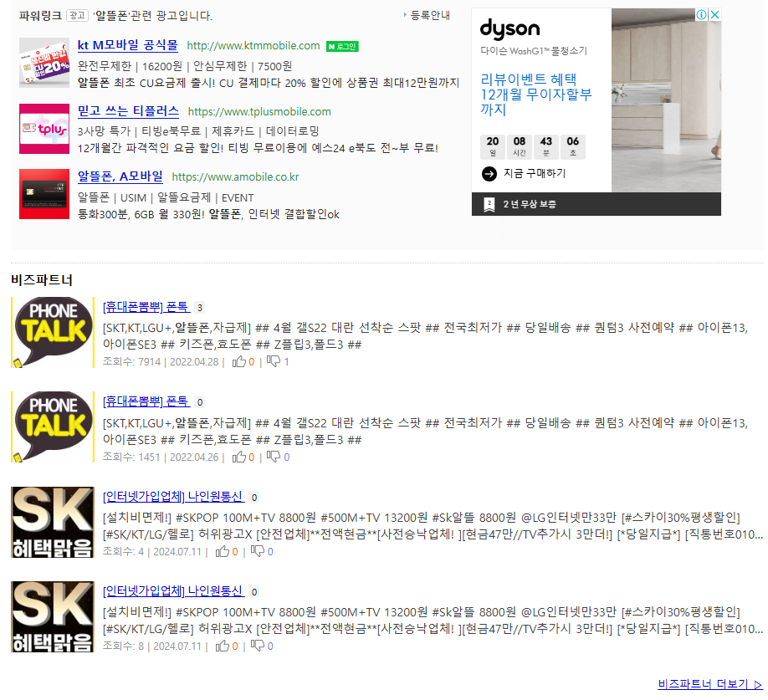The width and height of the screenshot is (768, 700).
Task: Expand 비즈파트너 더보기 with its chevron
Action: point(760,685)
